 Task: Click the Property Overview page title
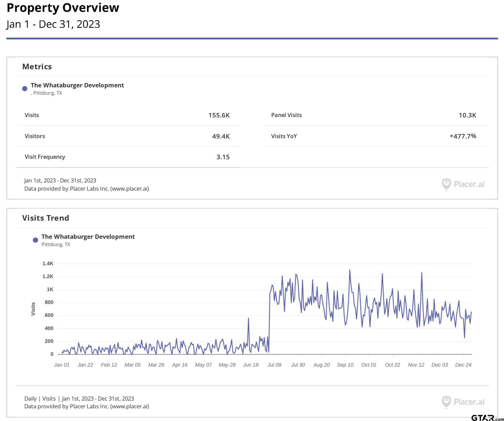pos(63,8)
